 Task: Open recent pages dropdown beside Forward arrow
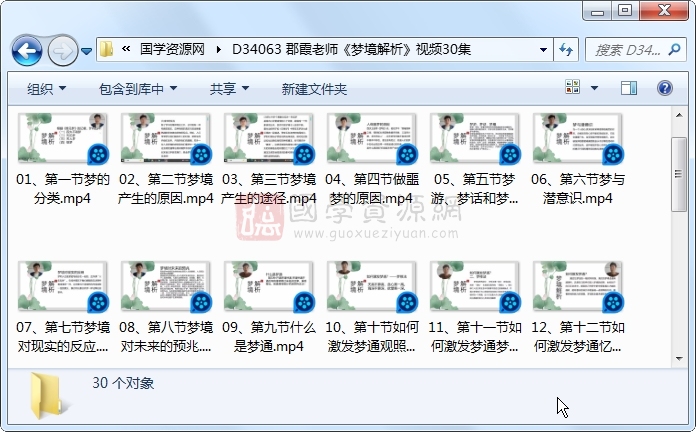coord(87,51)
